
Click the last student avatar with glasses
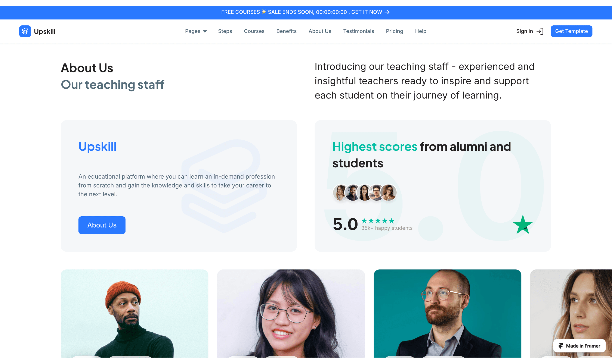point(388,192)
